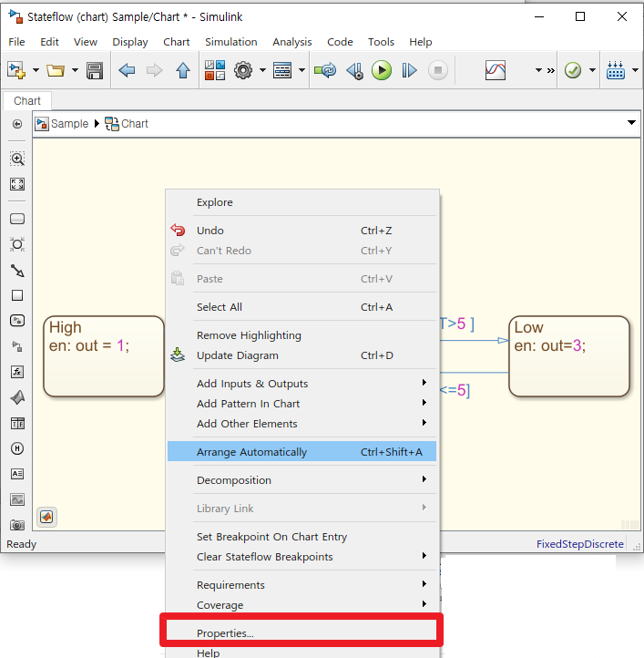Open Model Configuration Parameters gear icon

[x=243, y=70]
